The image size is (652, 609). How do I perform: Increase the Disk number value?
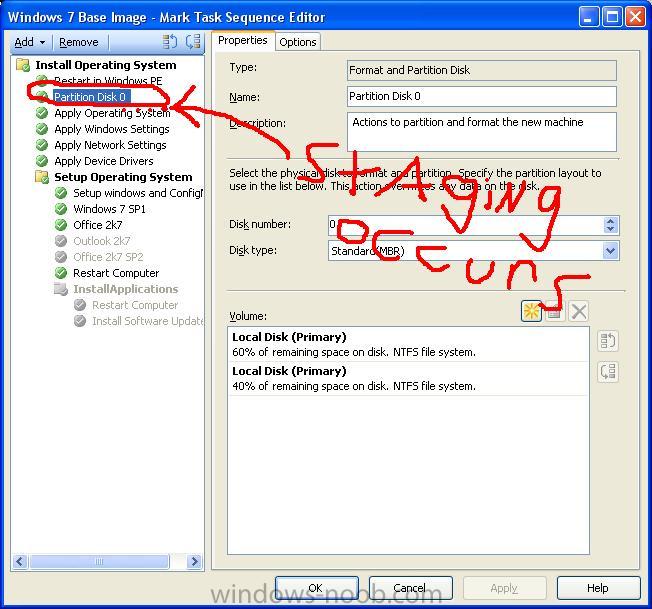[610, 221]
